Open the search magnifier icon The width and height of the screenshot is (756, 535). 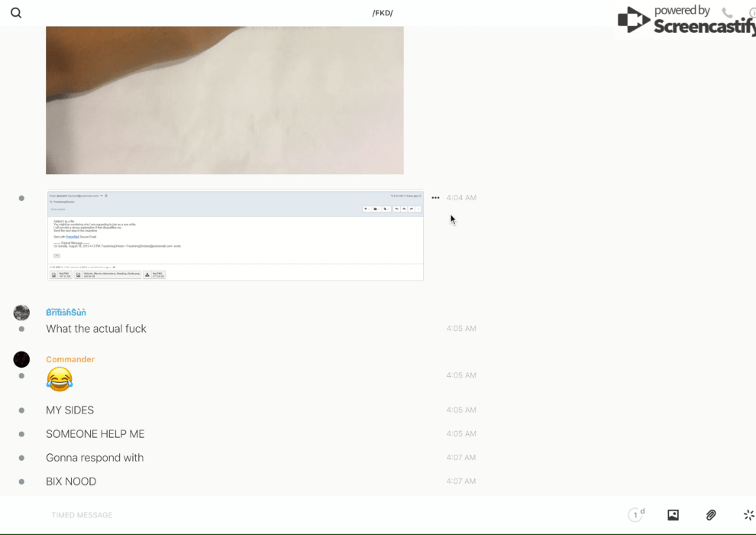[16, 13]
